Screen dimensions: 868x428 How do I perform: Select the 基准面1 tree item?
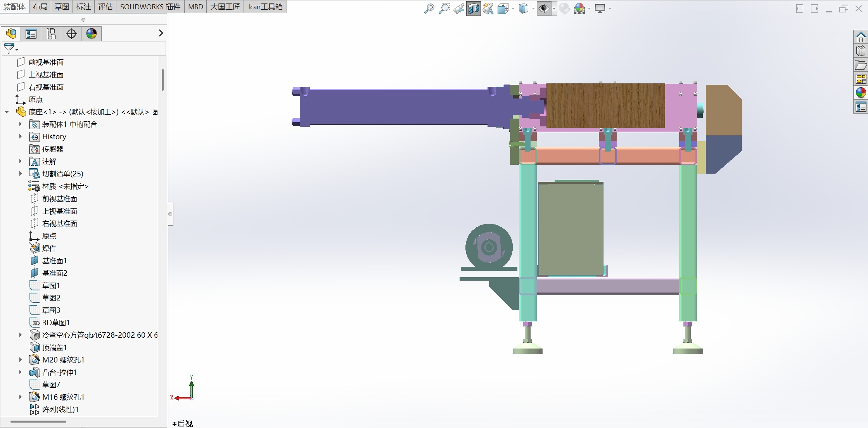[x=54, y=261]
